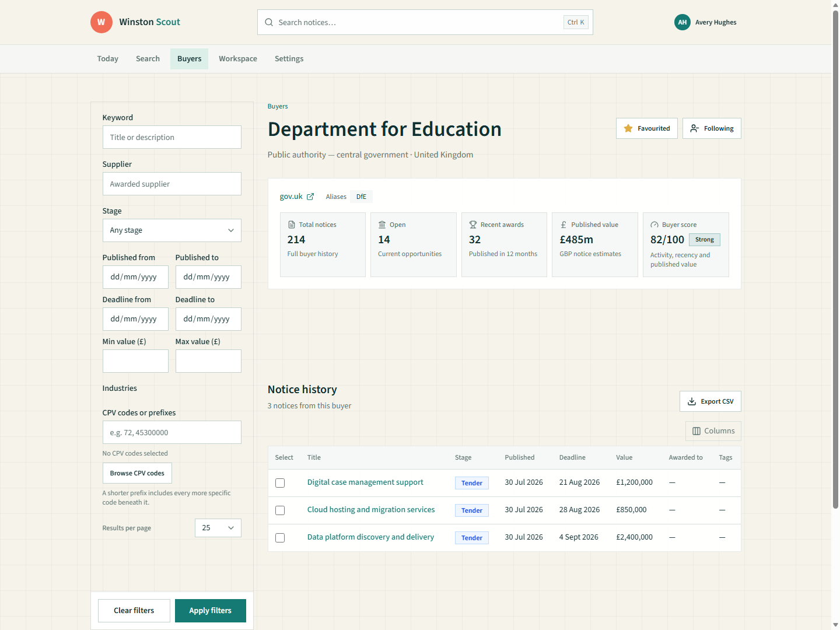
Task: Click the Published to date field
Action: click(208, 277)
